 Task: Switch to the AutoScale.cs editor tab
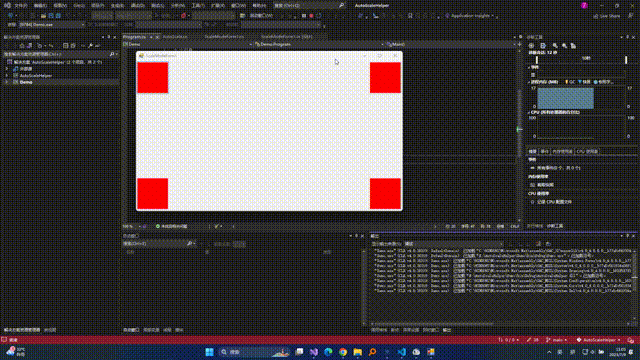175,37
